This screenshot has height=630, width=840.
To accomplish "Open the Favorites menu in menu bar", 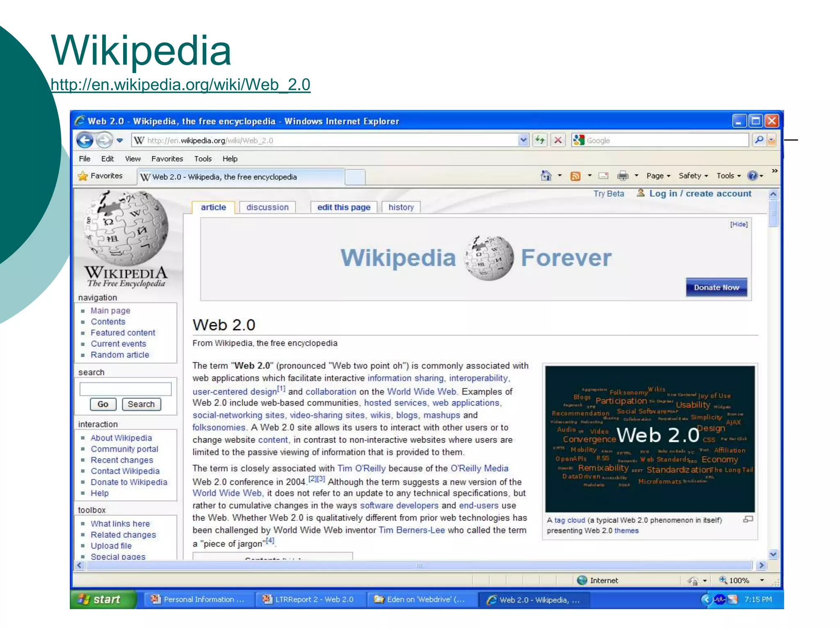I will click(167, 159).
